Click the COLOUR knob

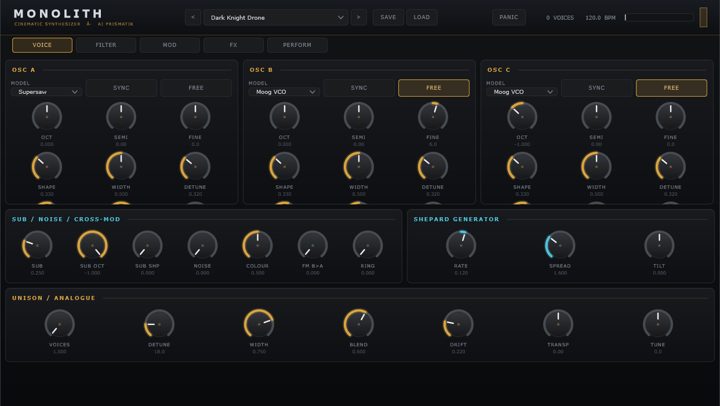click(x=258, y=245)
